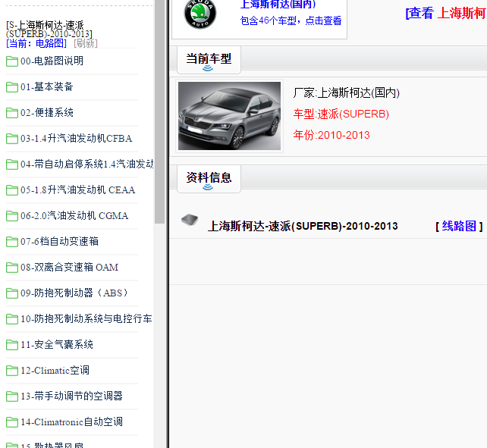
Task: Open 00-电路图说明 tree entry
Action: click(52, 61)
